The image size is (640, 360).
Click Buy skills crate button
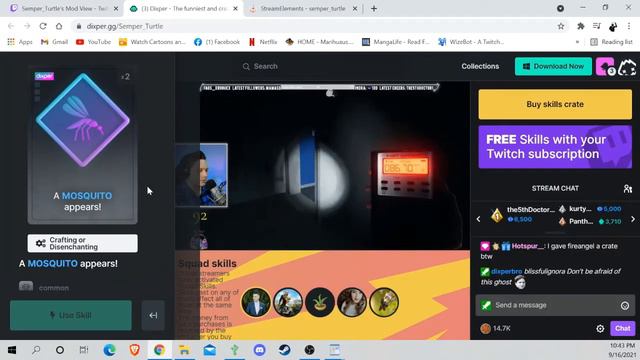(555, 104)
